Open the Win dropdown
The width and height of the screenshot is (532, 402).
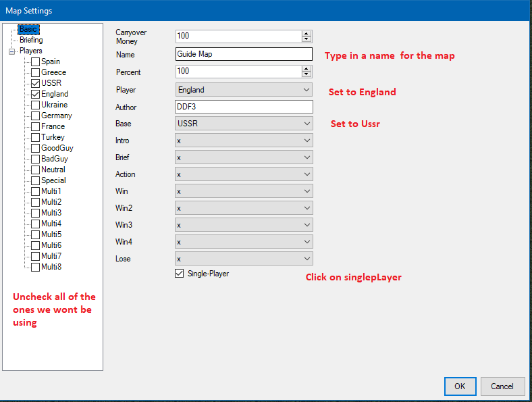pyautogui.click(x=243, y=191)
